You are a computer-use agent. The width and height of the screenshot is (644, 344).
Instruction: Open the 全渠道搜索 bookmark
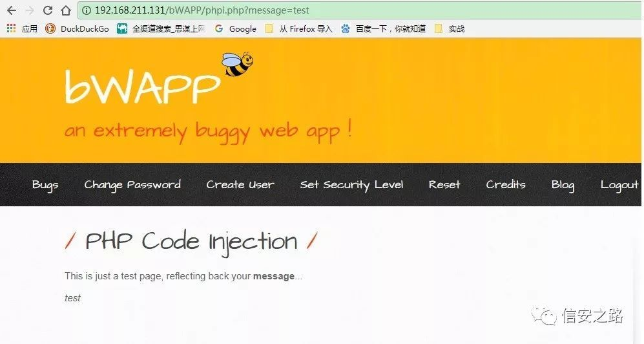click(x=161, y=28)
